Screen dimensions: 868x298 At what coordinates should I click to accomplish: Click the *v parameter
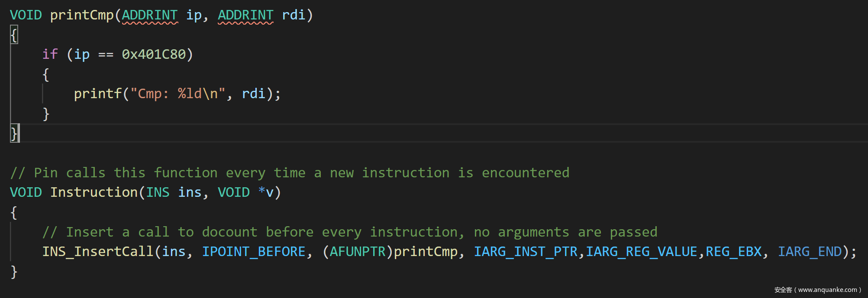click(x=266, y=192)
